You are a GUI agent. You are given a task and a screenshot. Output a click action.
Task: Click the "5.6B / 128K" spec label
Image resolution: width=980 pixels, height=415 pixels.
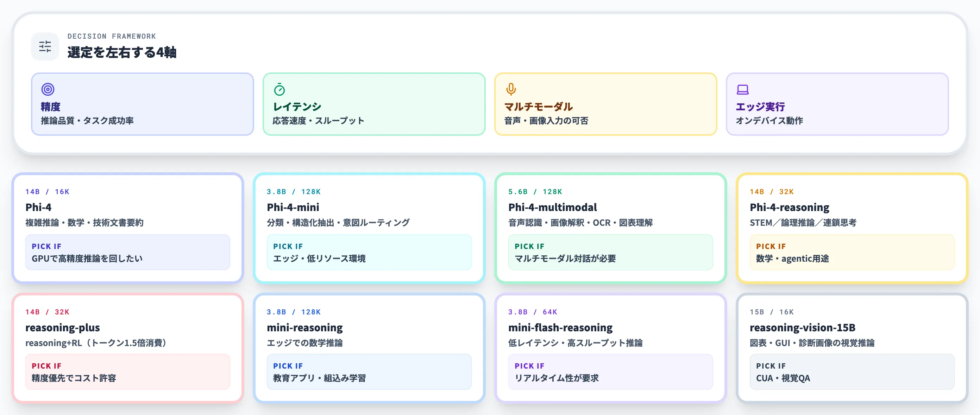pyautogui.click(x=535, y=192)
